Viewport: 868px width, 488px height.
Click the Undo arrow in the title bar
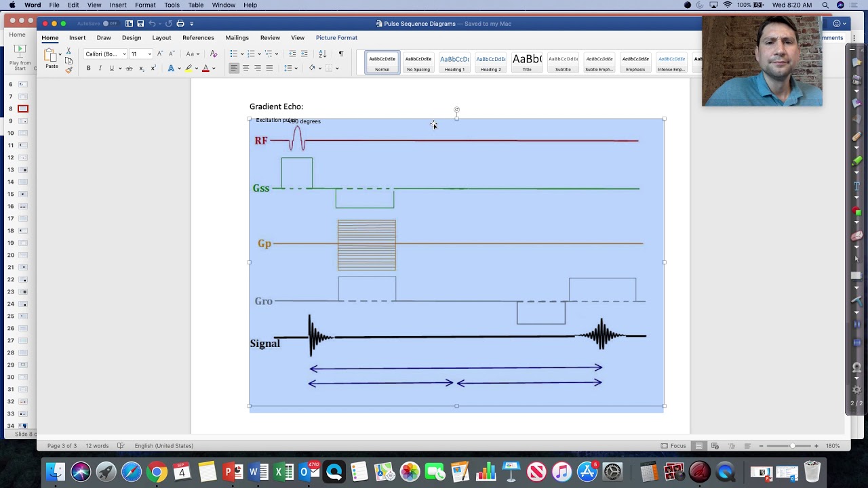[x=153, y=24]
